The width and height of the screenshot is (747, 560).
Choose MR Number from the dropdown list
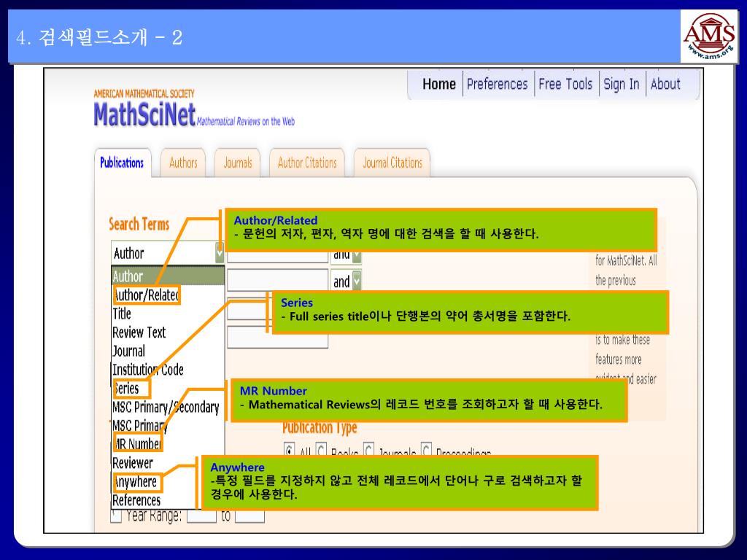click(138, 444)
